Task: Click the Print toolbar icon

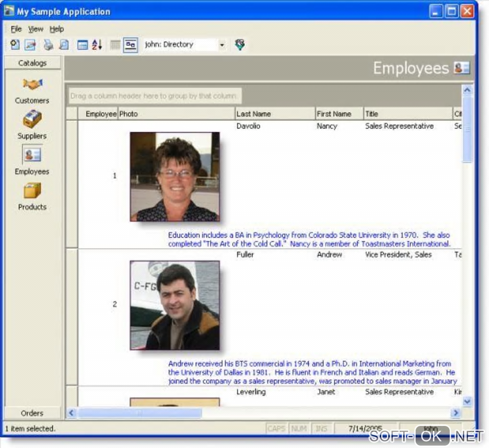Action: point(48,45)
